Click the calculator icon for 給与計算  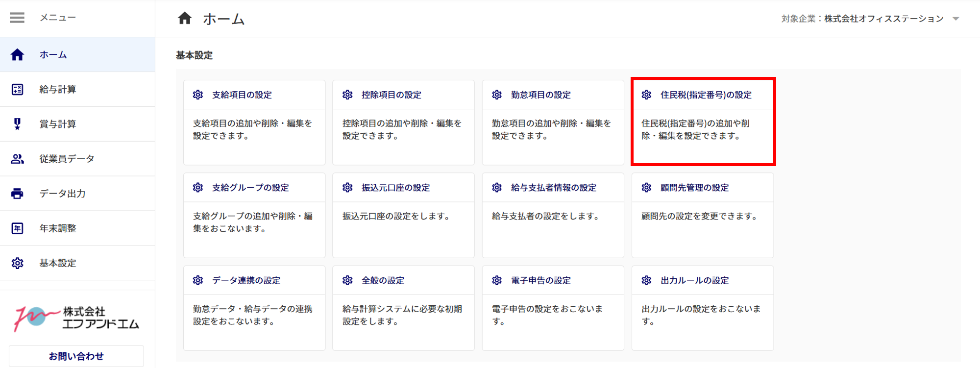pos(17,89)
